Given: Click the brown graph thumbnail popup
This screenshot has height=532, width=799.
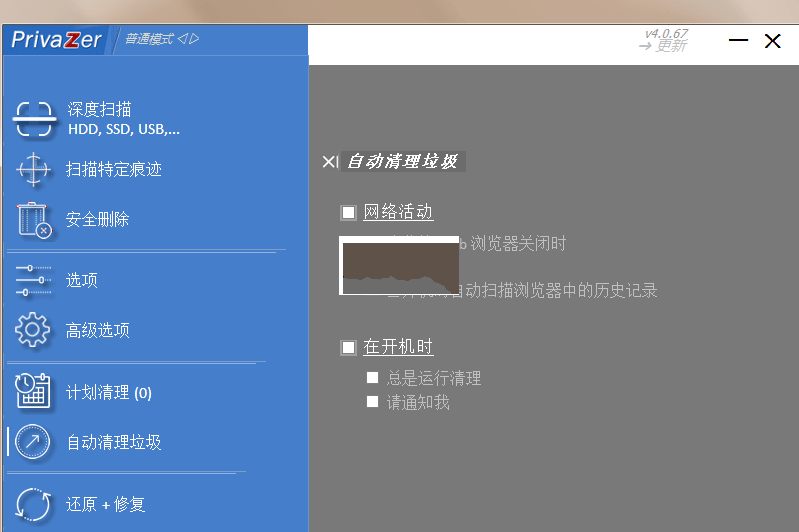Looking at the screenshot, I should coord(399,266).
